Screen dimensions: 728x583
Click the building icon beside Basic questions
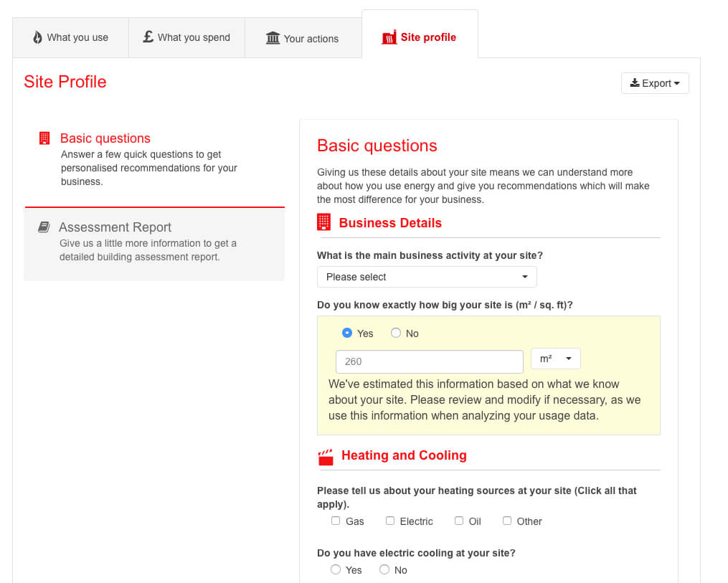tap(44, 138)
